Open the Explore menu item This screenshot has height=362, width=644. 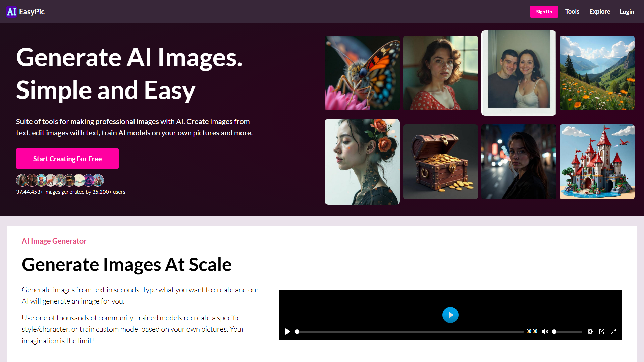coord(599,12)
